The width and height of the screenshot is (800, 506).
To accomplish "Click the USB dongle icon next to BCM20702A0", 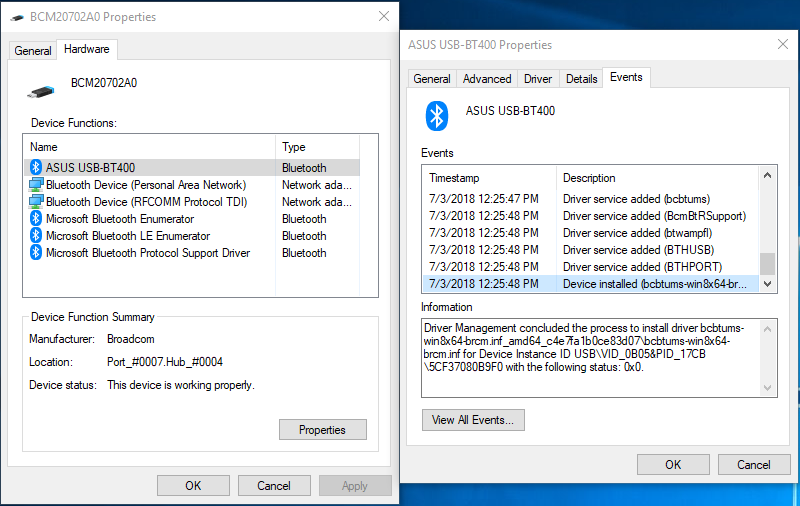I will tap(41, 92).
